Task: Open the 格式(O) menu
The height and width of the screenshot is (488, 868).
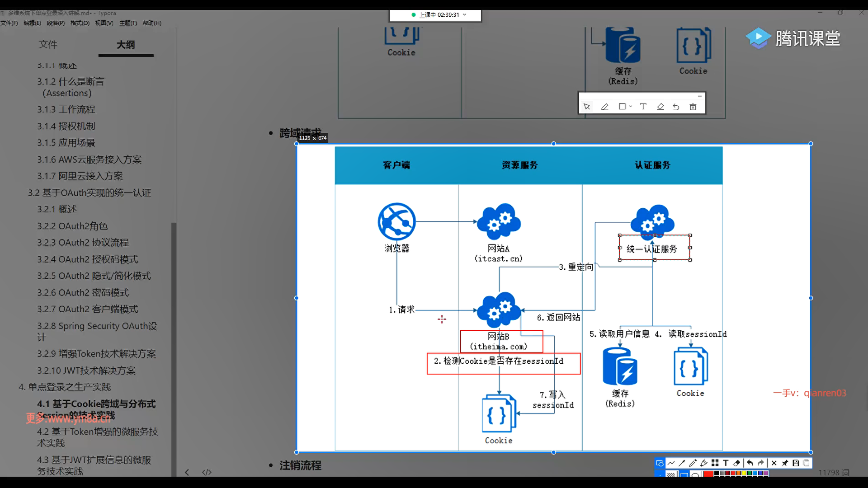Action: click(80, 23)
